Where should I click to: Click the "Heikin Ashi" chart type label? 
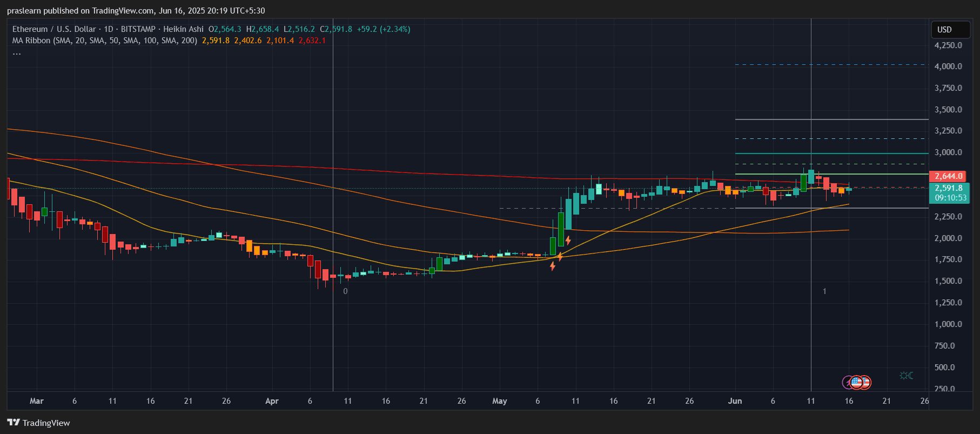pyautogui.click(x=184, y=29)
